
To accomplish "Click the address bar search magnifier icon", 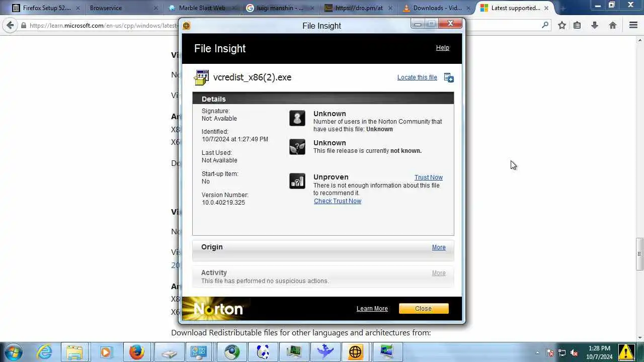I will [x=545, y=25].
